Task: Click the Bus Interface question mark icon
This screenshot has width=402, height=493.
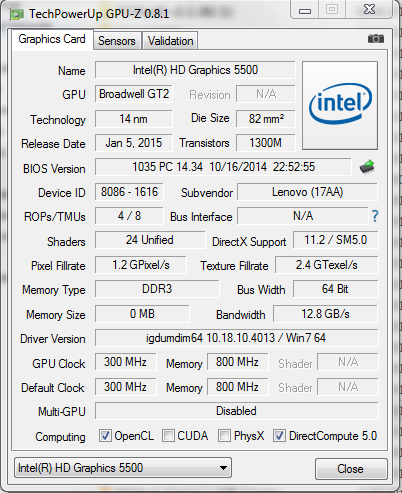Action: click(x=375, y=216)
